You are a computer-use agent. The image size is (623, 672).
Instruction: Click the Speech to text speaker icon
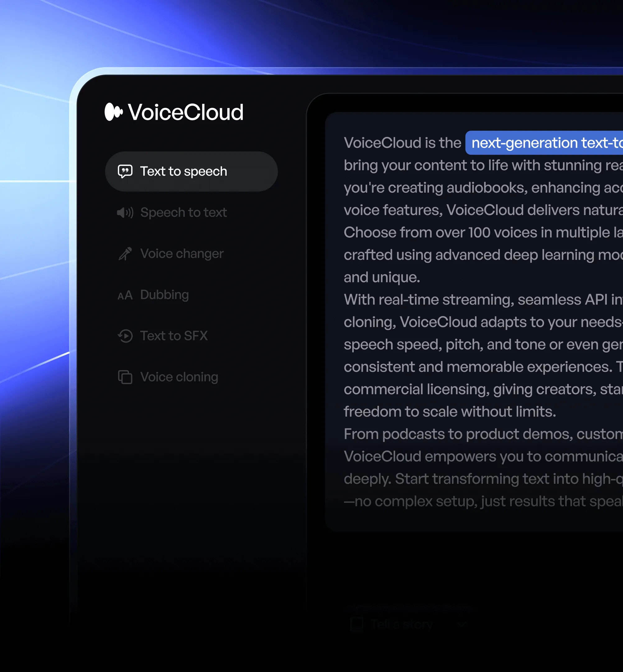[125, 212]
